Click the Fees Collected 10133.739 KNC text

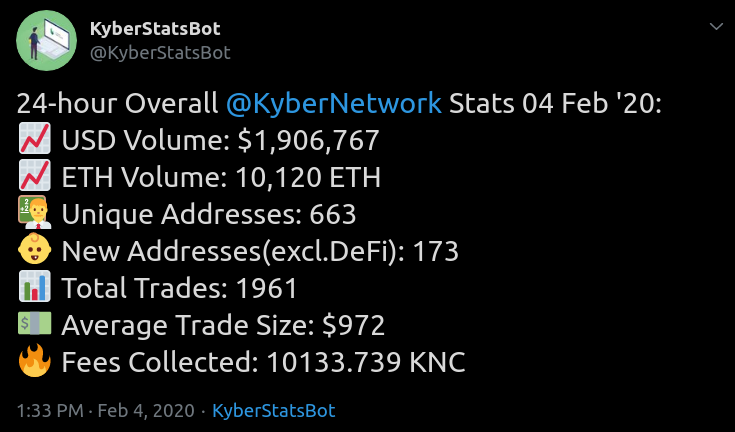click(263, 362)
